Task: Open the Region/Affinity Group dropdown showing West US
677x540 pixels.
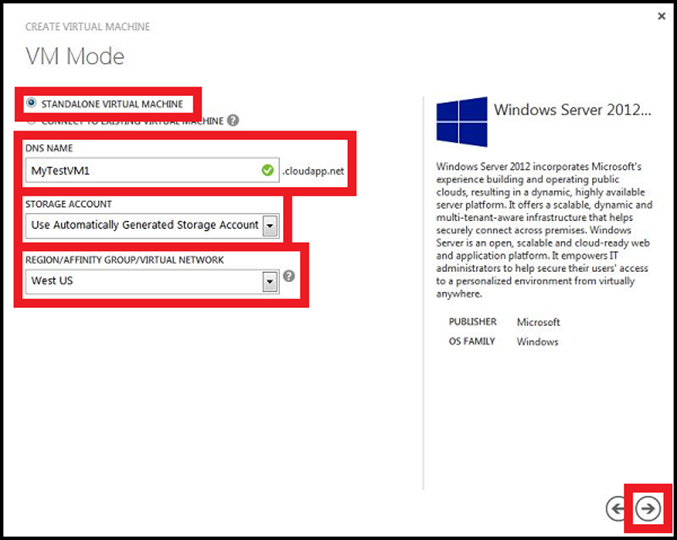Action: (152, 281)
